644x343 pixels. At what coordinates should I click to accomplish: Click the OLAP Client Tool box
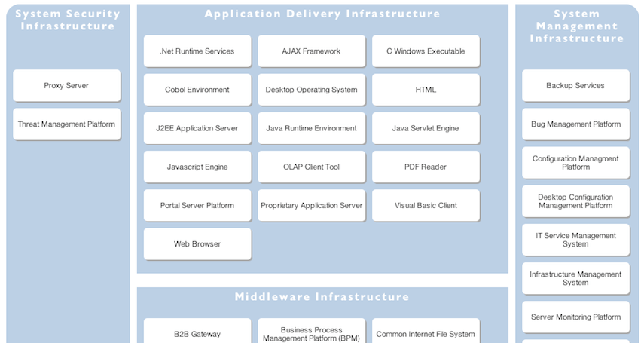[x=311, y=167]
